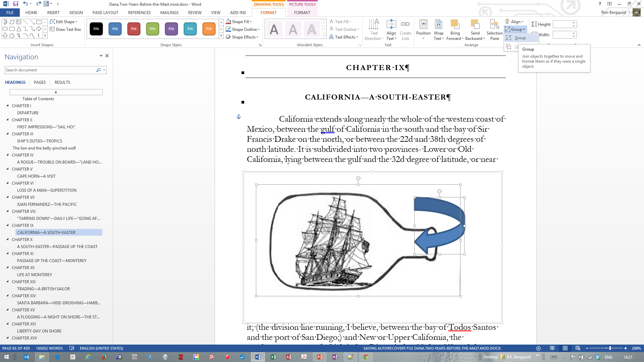Image resolution: width=644 pixels, height=362 pixels.
Task: Open the PAGE LAYOUT ribbon tab
Action: pos(105,13)
